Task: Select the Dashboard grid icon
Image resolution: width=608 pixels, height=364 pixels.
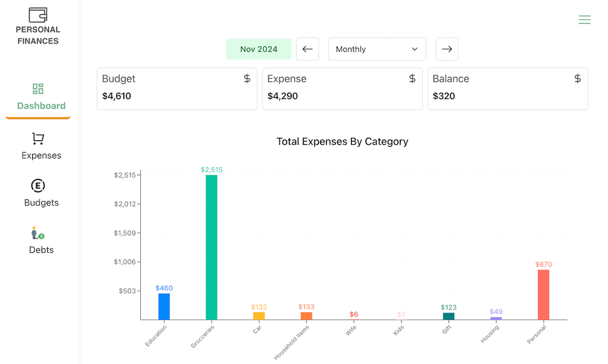Action: click(x=38, y=89)
